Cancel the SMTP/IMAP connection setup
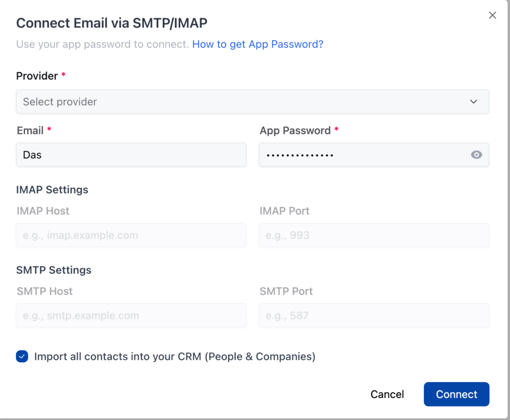This screenshot has width=510, height=420. 387,394
